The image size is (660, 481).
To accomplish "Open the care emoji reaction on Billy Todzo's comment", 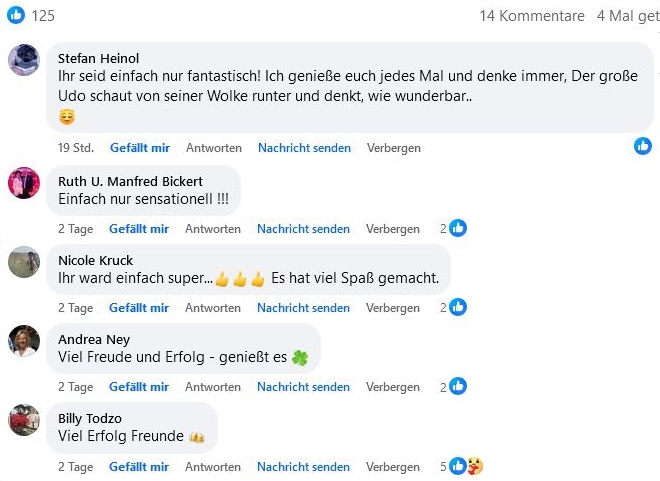I will [x=475, y=466].
